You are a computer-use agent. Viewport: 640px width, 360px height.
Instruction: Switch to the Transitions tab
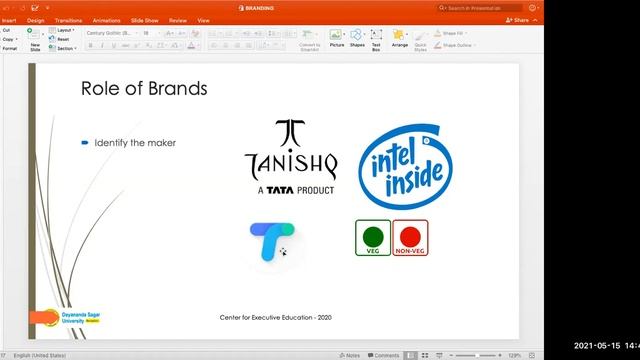pyautogui.click(x=69, y=20)
